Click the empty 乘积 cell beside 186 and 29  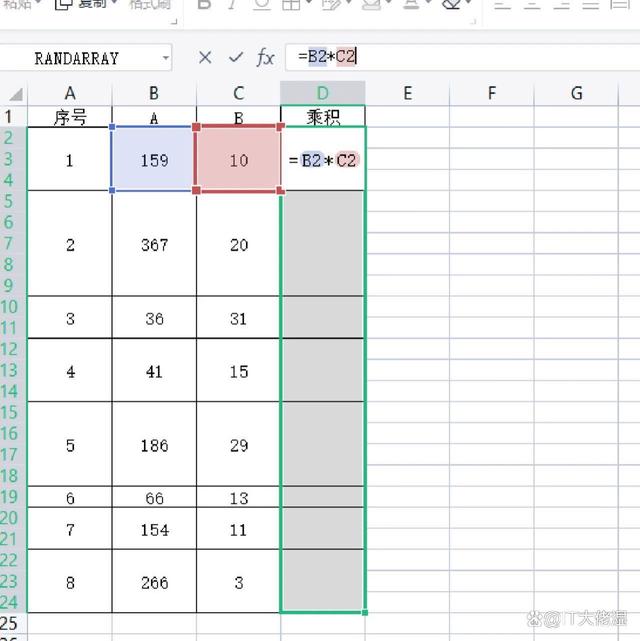(x=323, y=444)
